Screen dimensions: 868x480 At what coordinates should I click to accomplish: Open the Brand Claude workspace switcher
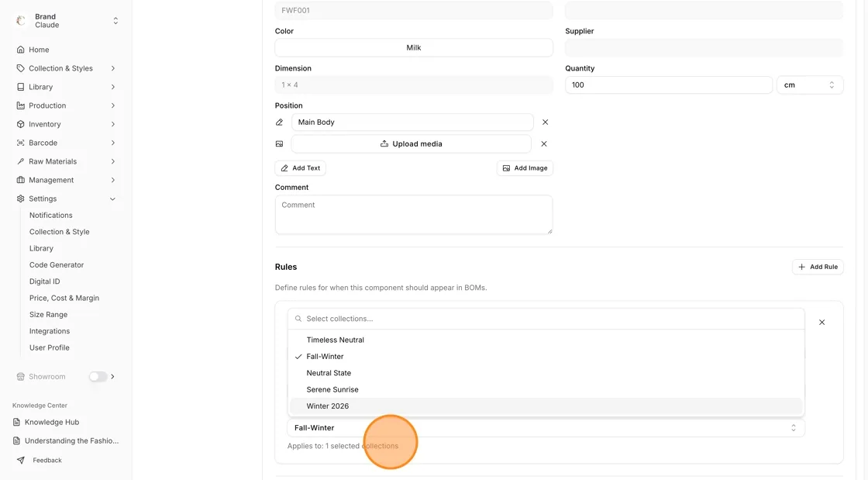tap(115, 20)
